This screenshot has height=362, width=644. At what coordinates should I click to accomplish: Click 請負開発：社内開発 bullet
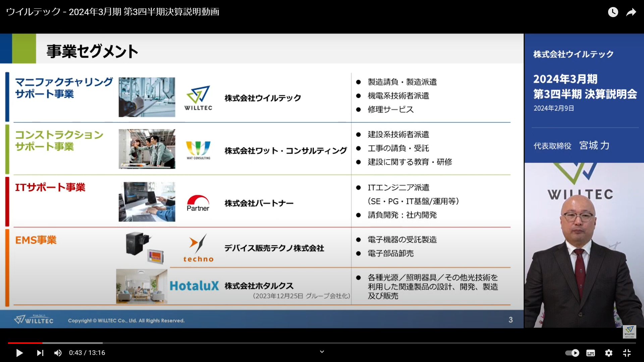point(402,215)
